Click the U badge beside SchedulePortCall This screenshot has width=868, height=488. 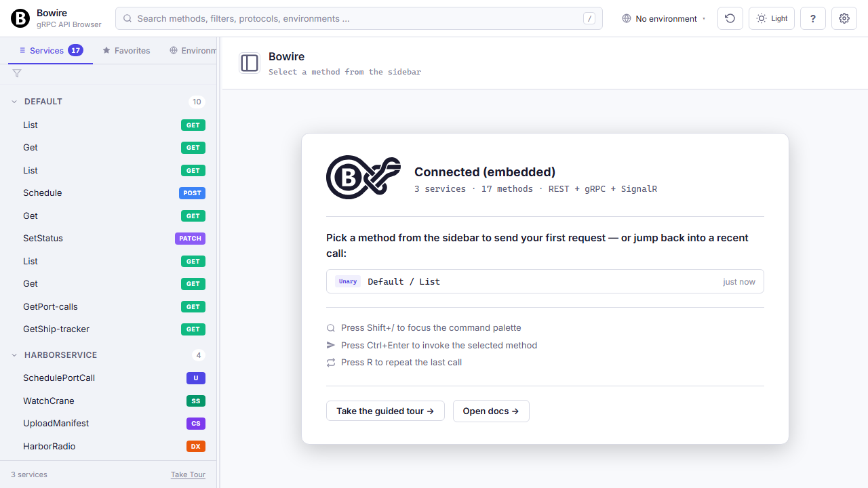[x=196, y=378]
